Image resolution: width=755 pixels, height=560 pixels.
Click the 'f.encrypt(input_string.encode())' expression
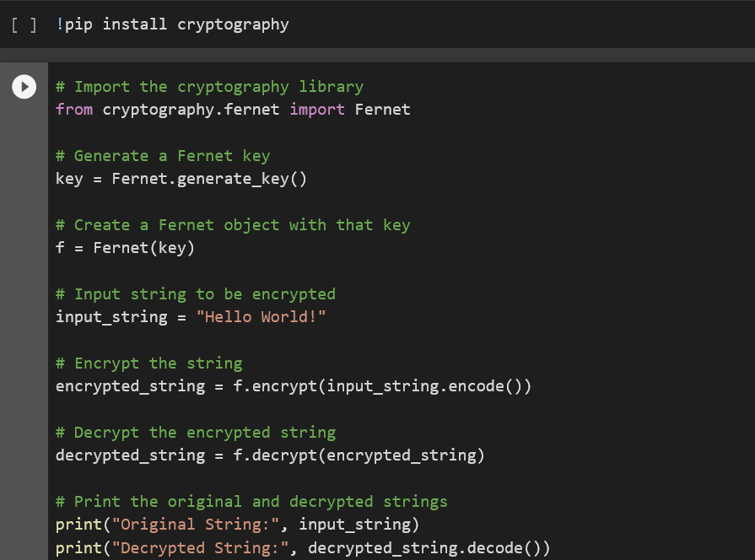(382, 386)
